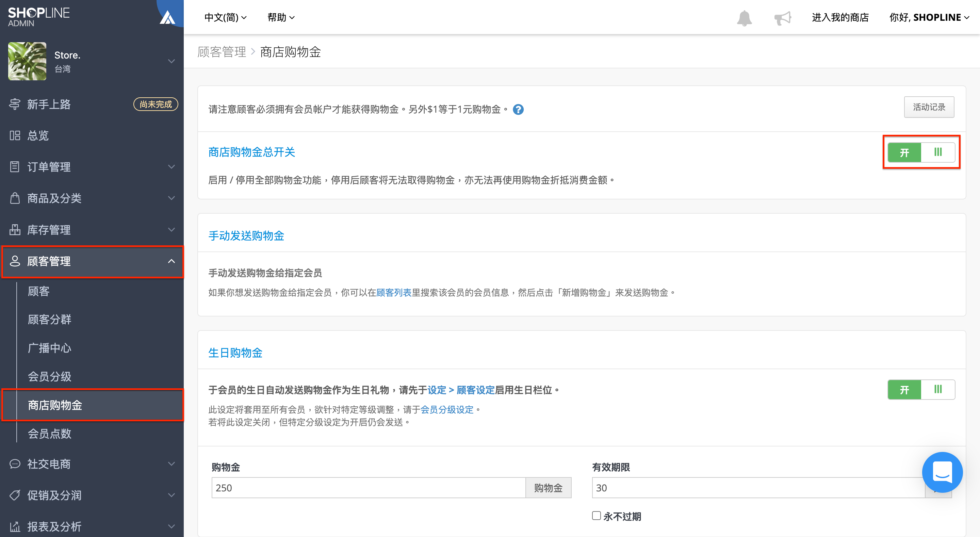Open 会员分级 in the sidebar submenu
The image size is (980, 537).
click(x=49, y=376)
